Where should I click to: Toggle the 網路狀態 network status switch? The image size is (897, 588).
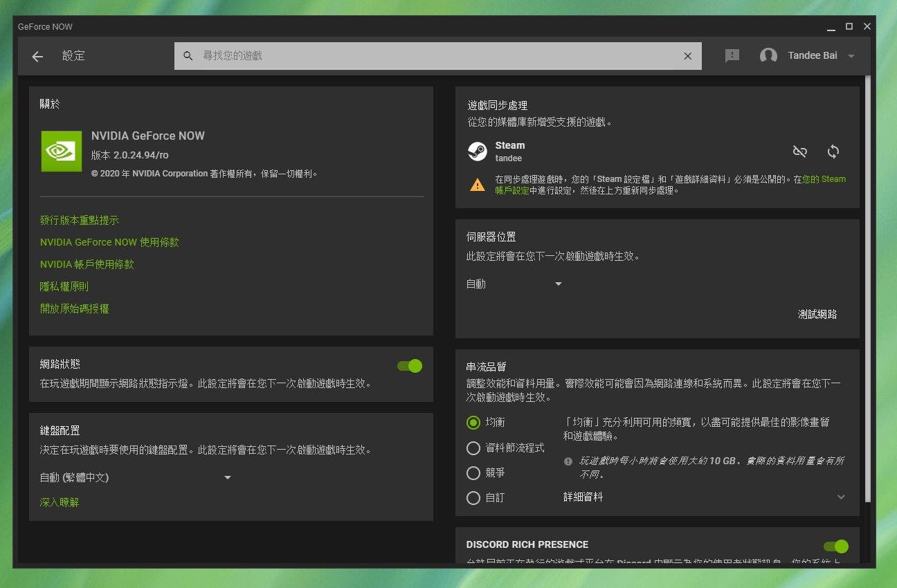(410, 366)
